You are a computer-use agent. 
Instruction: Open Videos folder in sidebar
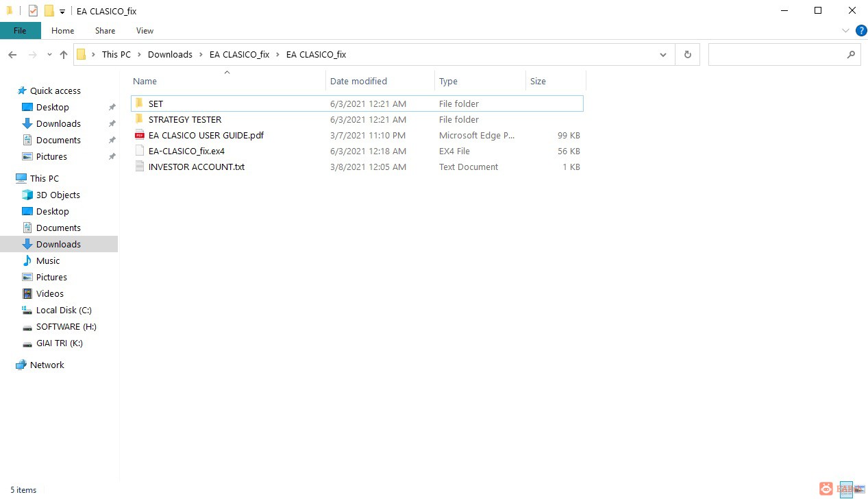(50, 293)
